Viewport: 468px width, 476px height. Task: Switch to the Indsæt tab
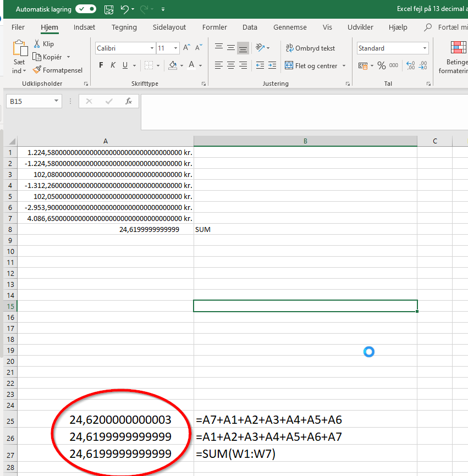point(84,27)
